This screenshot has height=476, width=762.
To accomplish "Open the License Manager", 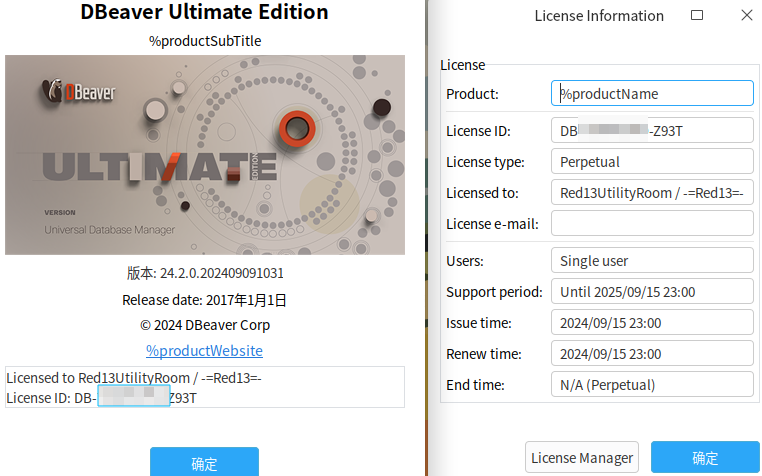I will pyautogui.click(x=582, y=458).
